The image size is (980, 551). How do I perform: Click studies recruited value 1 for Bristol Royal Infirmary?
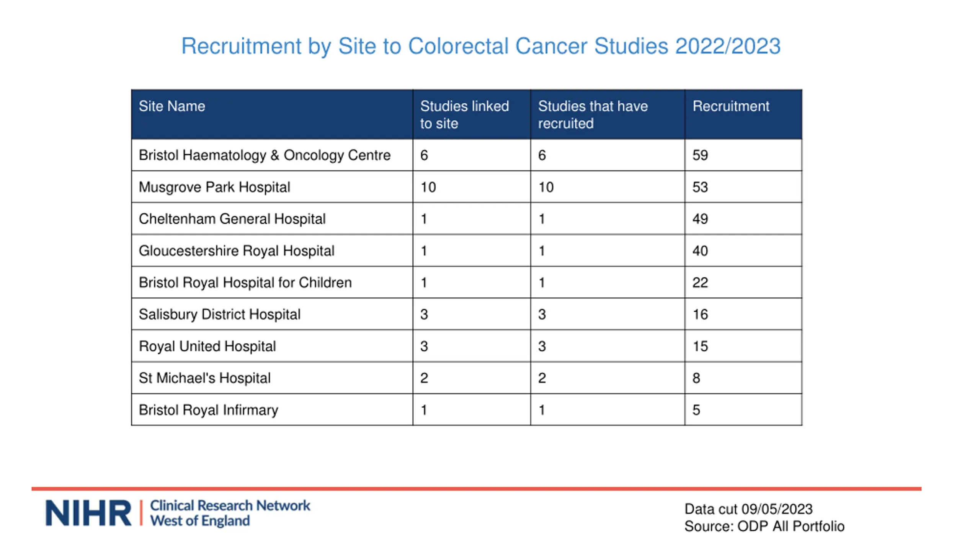tap(541, 410)
